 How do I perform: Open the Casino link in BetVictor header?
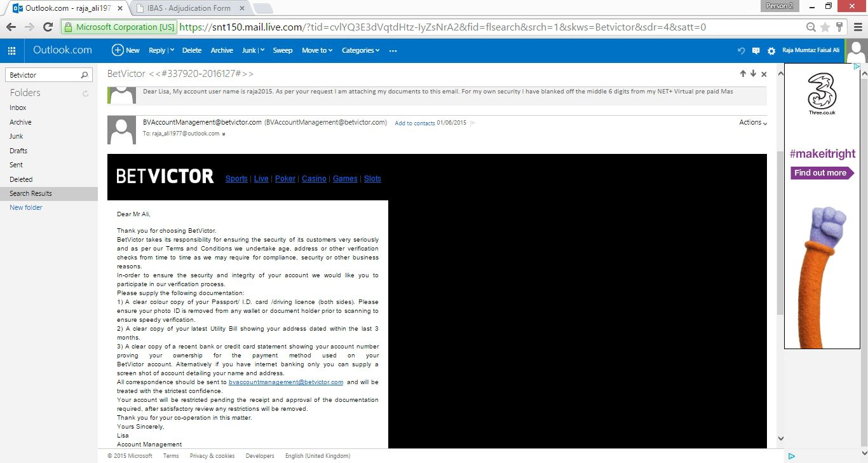(x=314, y=179)
